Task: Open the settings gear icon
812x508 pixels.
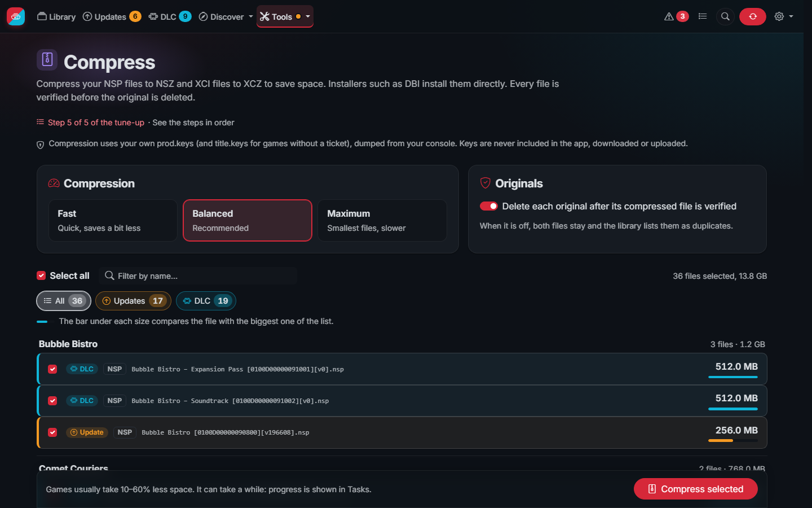Action: point(779,16)
